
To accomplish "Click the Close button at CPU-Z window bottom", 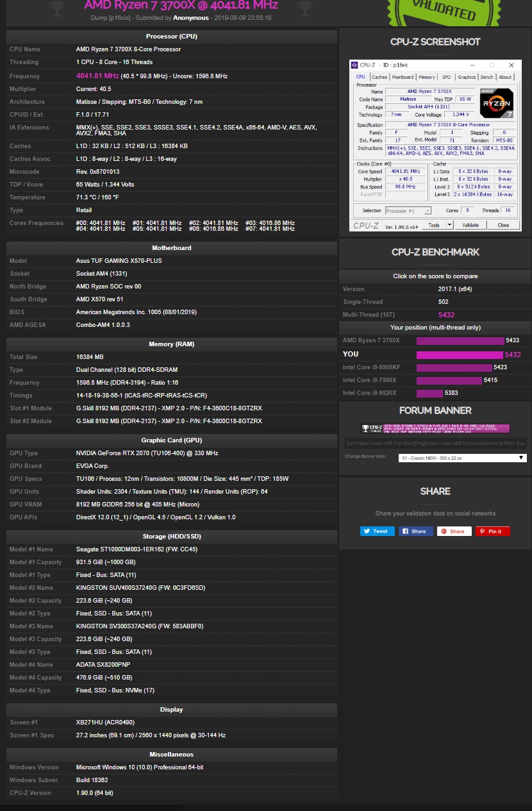I will pos(503,225).
